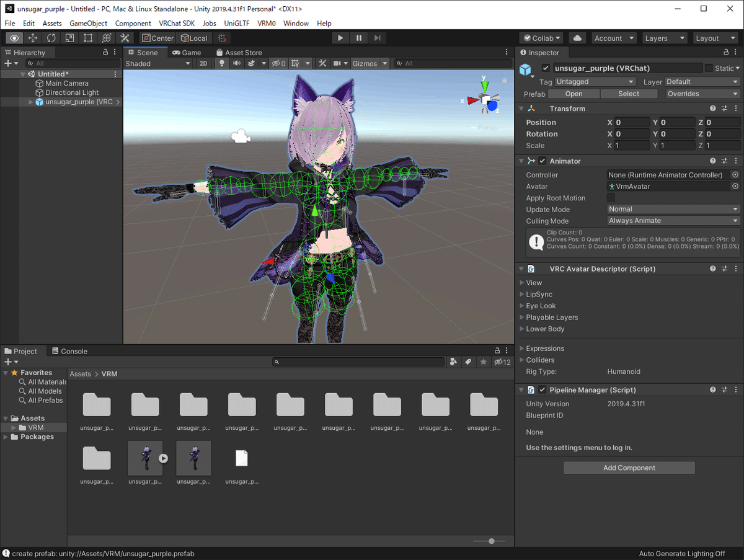Screen dimensions: 744x560
Task: Click the Collab cloud icon
Action: (x=577, y=38)
